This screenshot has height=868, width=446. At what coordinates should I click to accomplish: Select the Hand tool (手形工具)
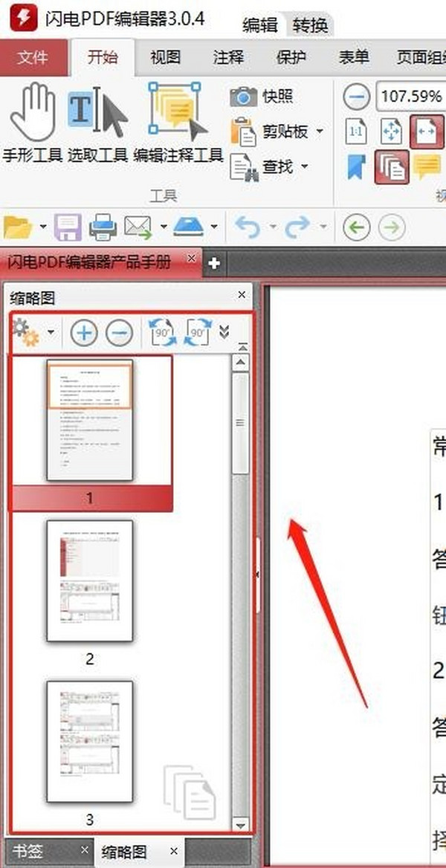click(x=32, y=122)
